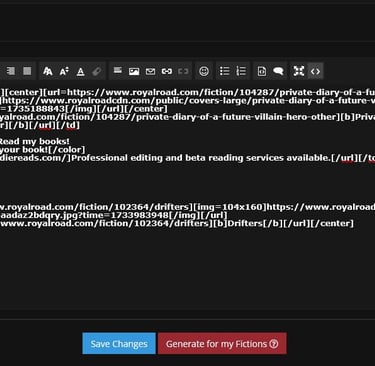Click the '[img=104x160]' drifters line
375x366 pixels.
point(187,207)
